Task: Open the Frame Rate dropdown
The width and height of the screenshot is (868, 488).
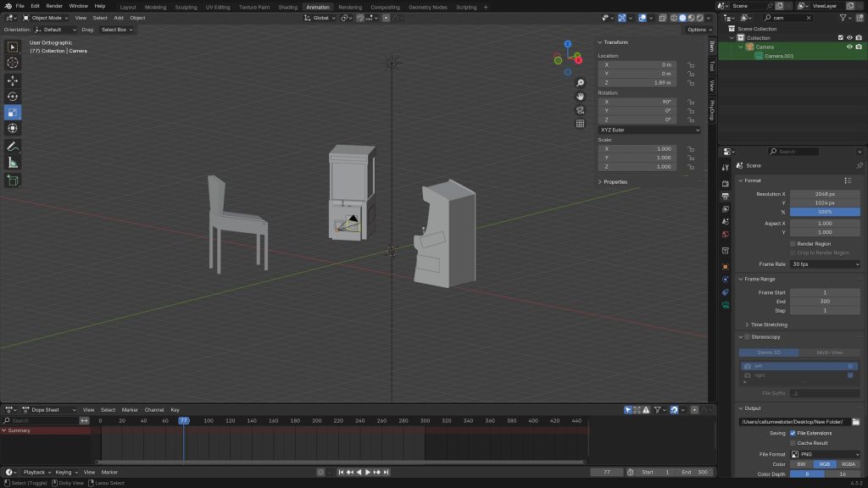Action: point(825,264)
